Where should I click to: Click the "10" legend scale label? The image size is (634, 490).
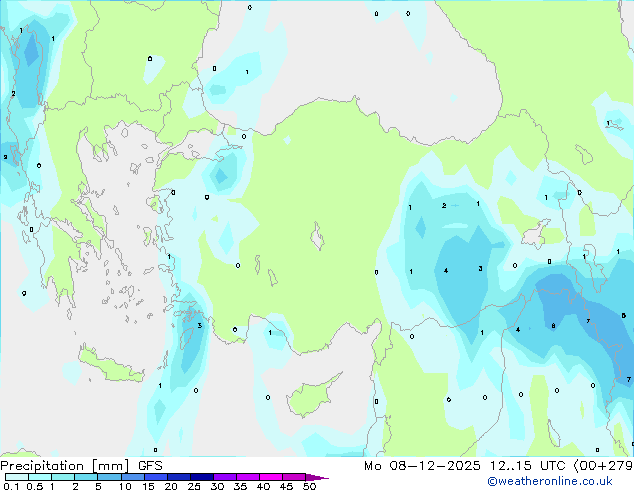point(125,486)
